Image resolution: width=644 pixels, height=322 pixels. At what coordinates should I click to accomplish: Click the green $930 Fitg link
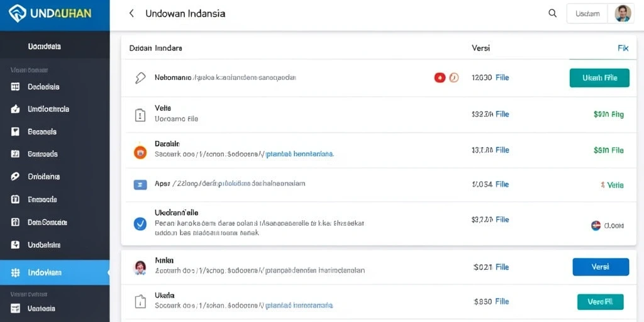point(608,114)
